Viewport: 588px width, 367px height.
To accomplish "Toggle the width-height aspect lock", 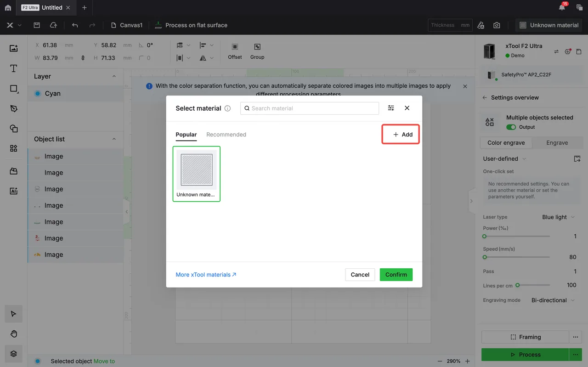I will click(x=83, y=58).
